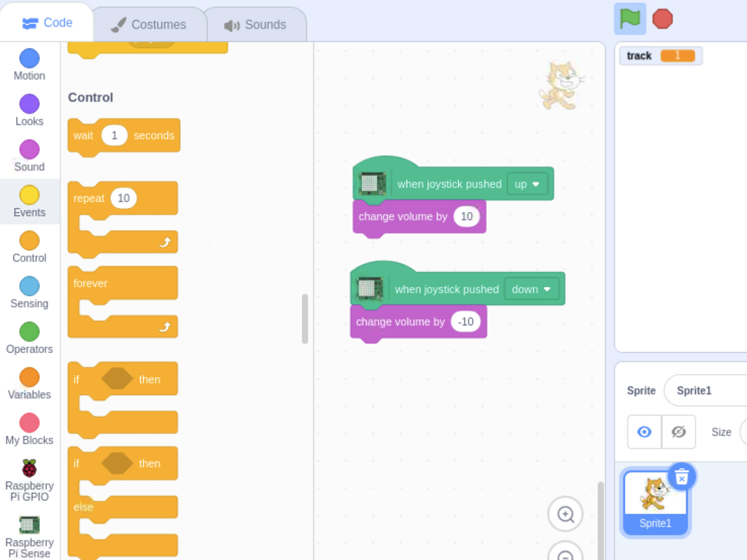
Task: Show the sprite using the eye button
Action: point(644,432)
